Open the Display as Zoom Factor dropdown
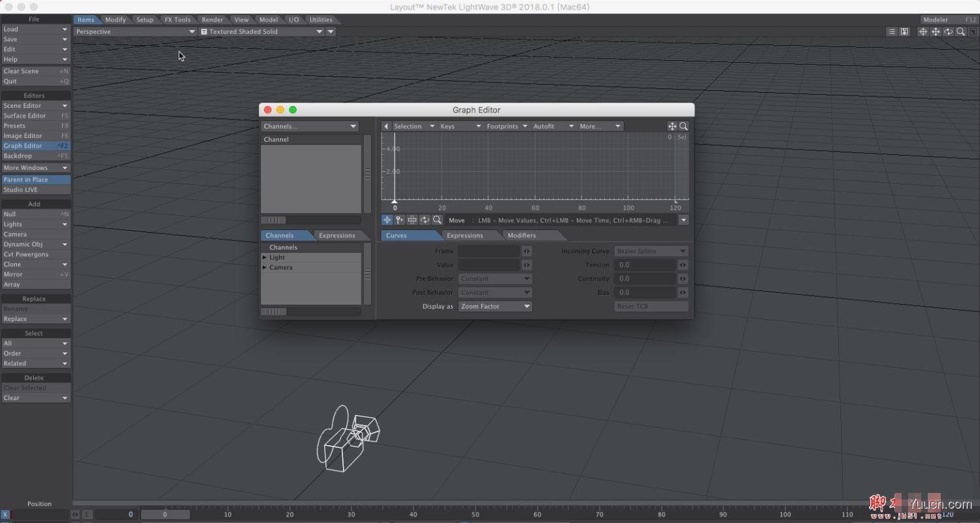The width and height of the screenshot is (980, 523). pos(495,306)
